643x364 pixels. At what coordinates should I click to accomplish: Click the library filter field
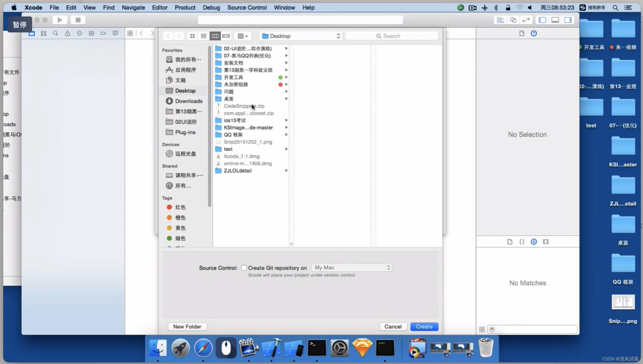tap(532, 329)
